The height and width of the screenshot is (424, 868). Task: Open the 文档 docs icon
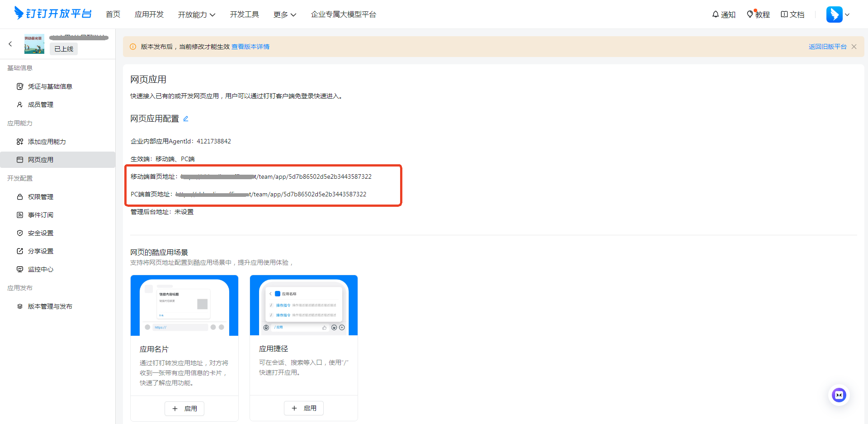pyautogui.click(x=784, y=14)
